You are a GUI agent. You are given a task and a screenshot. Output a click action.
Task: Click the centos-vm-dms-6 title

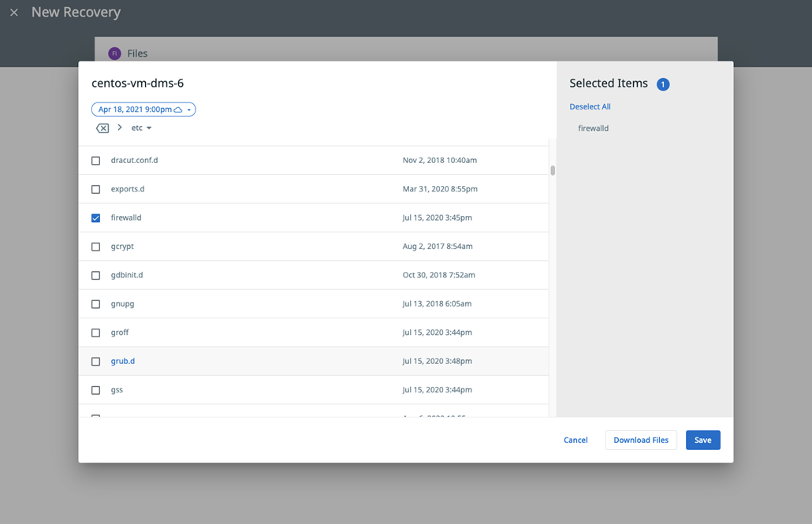click(138, 84)
